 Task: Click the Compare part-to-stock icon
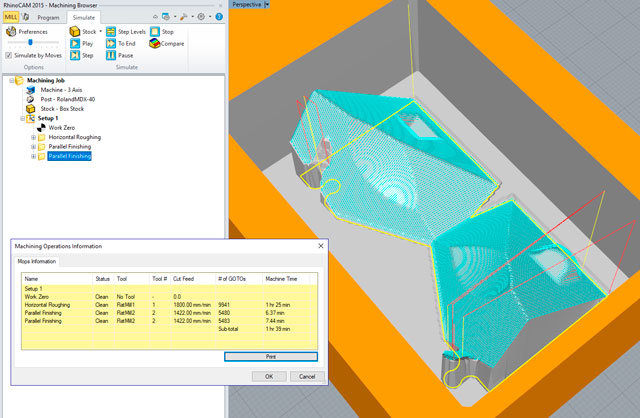pyautogui.click(x=154, y=43)
